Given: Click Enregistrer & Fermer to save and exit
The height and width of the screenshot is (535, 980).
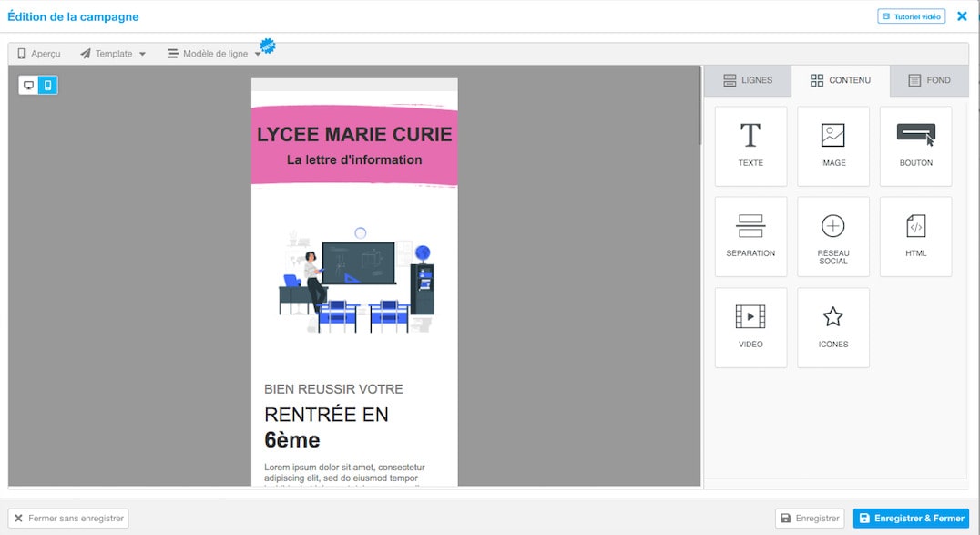Looking at the screenshot, I should [910, 518].
